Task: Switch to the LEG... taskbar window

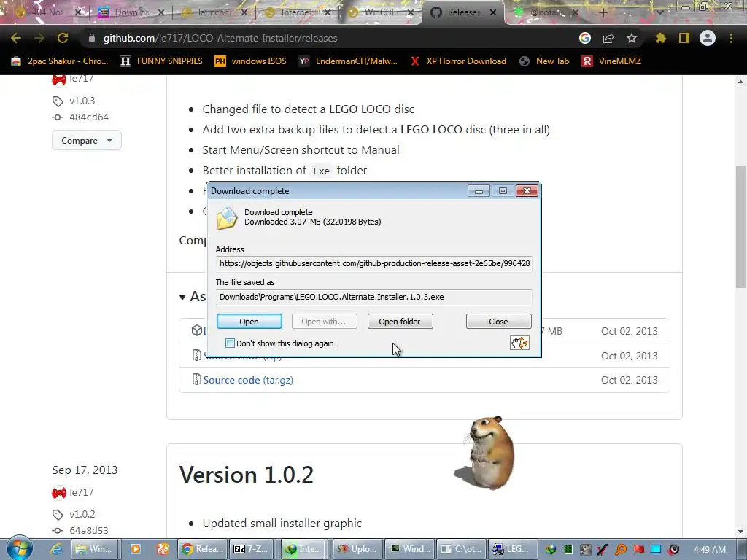Action: [x=513, y=549]
